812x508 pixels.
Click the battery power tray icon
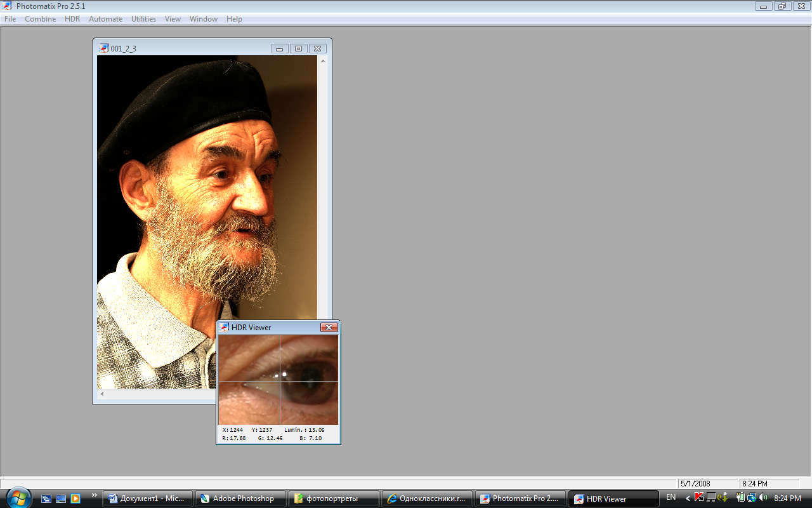click(x=740, y=497)
